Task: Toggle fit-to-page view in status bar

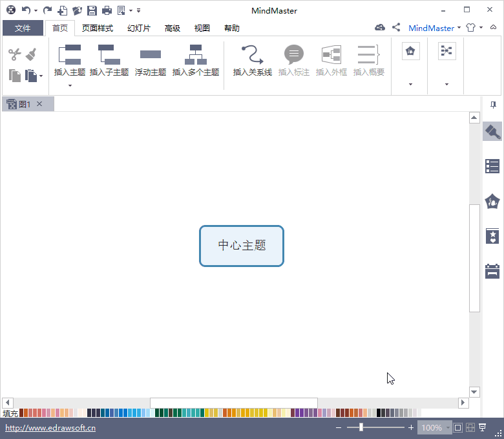Action: [457, 427]
